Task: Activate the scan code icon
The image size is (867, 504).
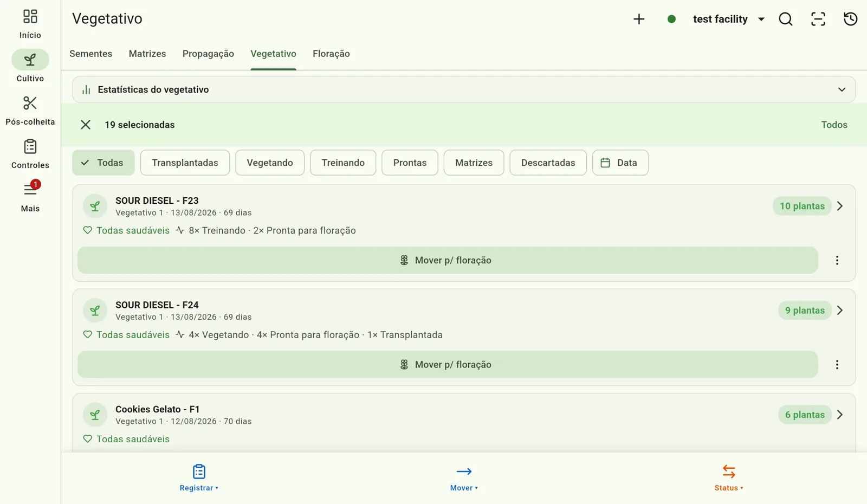Action: 818,19
